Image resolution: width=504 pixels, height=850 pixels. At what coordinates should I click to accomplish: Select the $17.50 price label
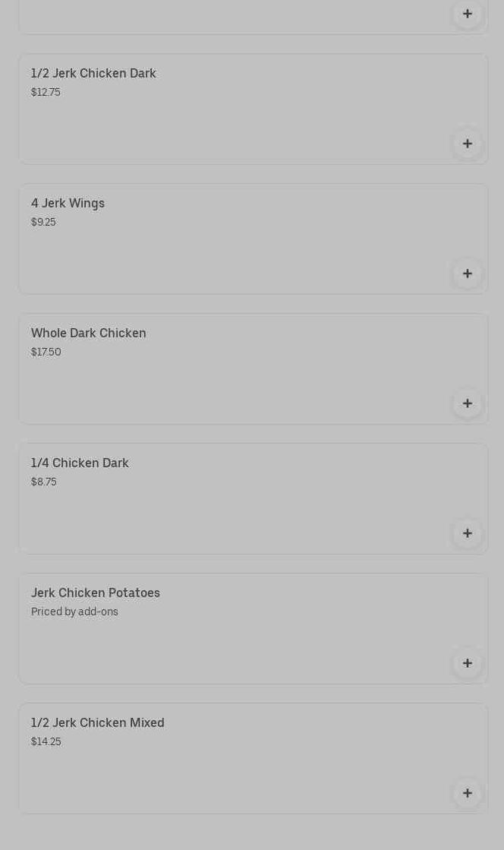point(46,352)
